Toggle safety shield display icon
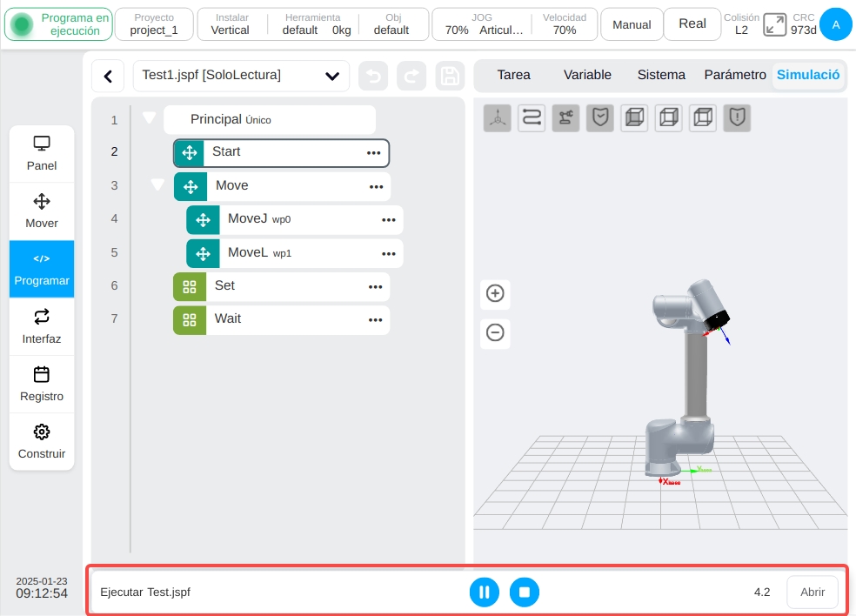Screen dimensions: 856x616 tap(600, 117)
